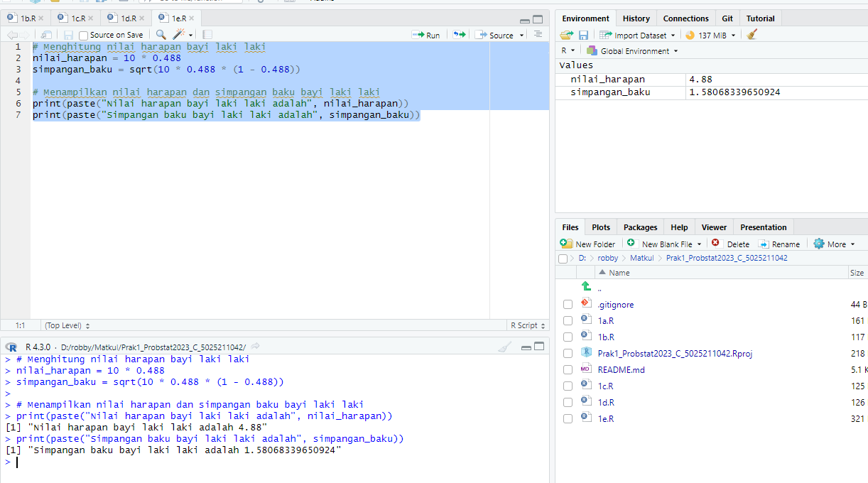Select the checkbox for the .Rproj file
This screenshot has width=868, height=483.
568,354
